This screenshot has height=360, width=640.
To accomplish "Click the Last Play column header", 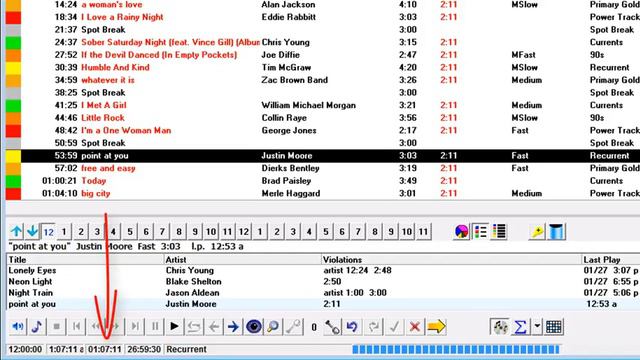I will 611,260.
